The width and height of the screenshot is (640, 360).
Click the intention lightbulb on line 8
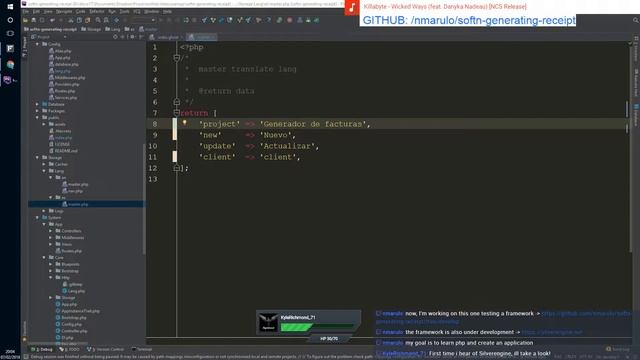click(x=184, y=122)
